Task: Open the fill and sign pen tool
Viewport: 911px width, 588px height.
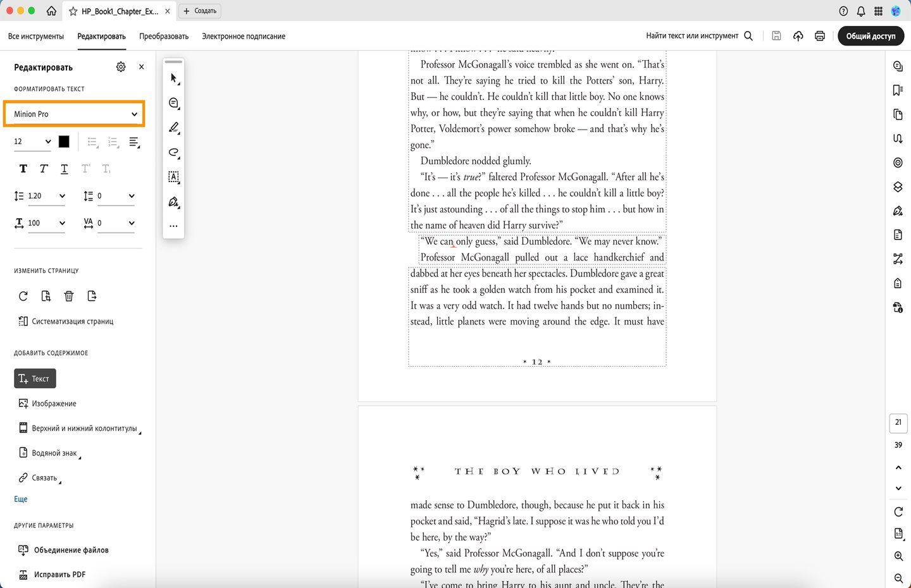Action: [174, 202]
